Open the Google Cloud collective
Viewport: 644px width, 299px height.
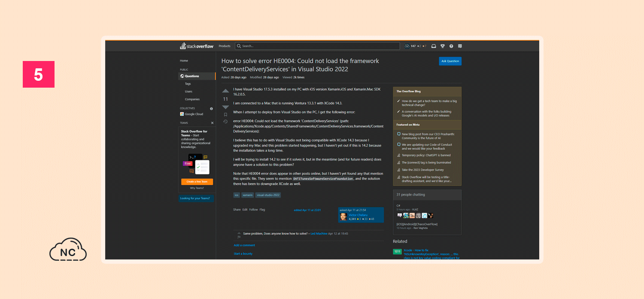tap(192, 114)
